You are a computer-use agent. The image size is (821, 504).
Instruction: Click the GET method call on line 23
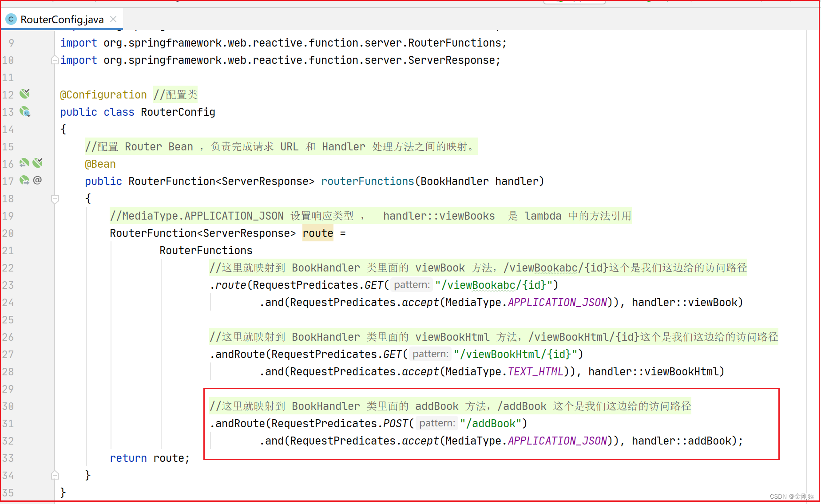tap(374, 285)
